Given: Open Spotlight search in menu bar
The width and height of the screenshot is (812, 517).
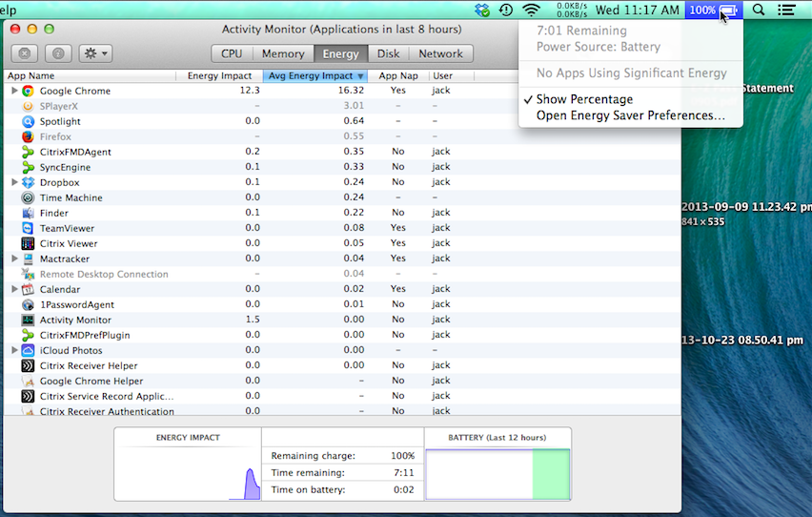Looking at the screenshot, I should click(x=759, y=10).
